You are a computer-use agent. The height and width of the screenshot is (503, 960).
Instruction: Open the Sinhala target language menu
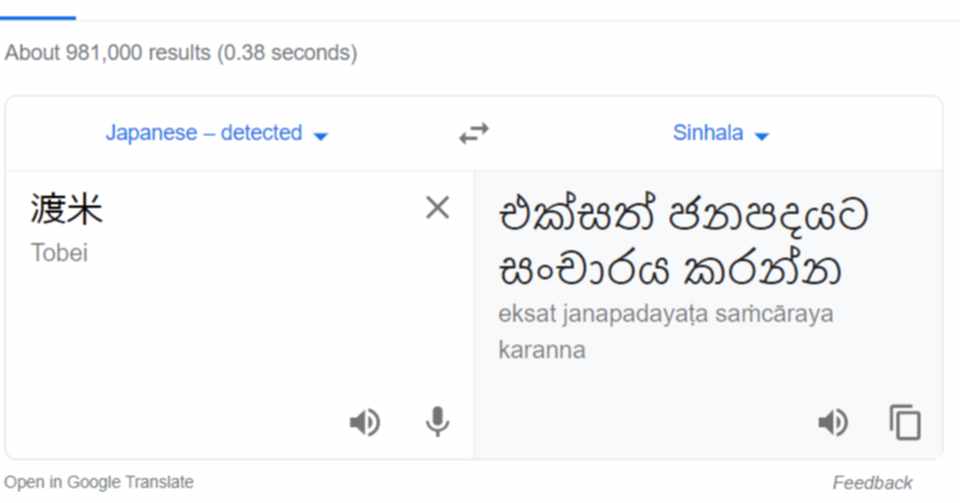coord(708,133)
